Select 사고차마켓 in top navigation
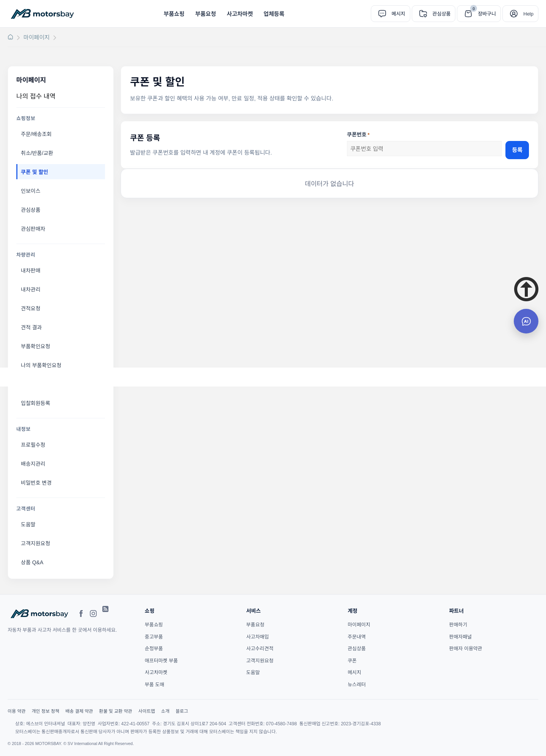 click(x=240, y=14)
